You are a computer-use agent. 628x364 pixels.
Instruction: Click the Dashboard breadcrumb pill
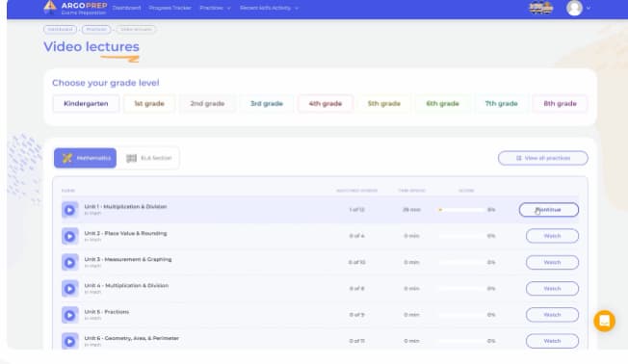(60, 29)
